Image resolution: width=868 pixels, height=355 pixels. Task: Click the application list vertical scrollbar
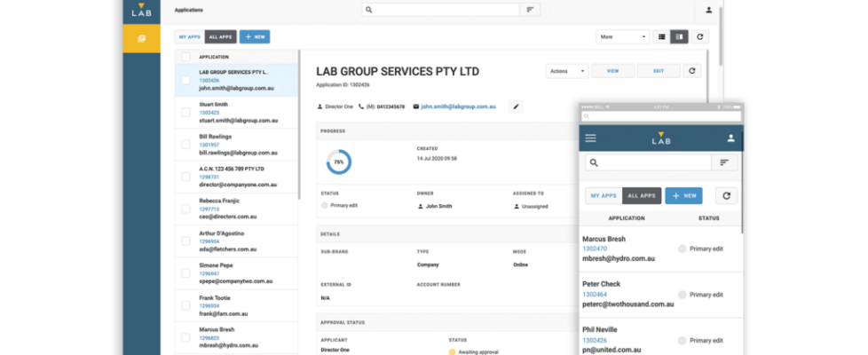[299, 124]
